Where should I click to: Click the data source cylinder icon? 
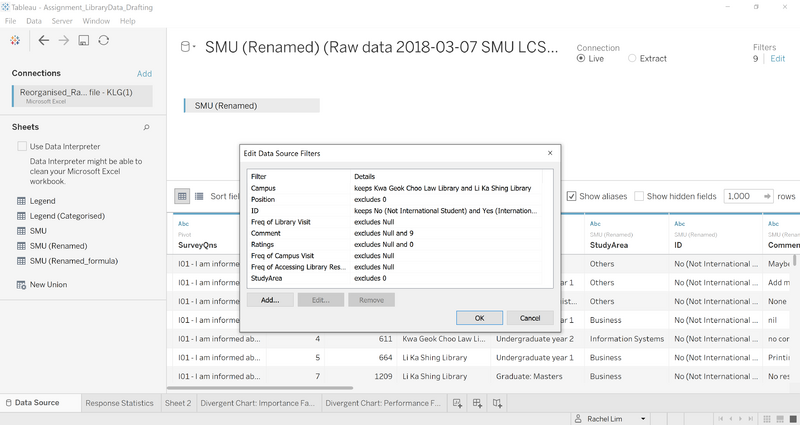[185, 47]
